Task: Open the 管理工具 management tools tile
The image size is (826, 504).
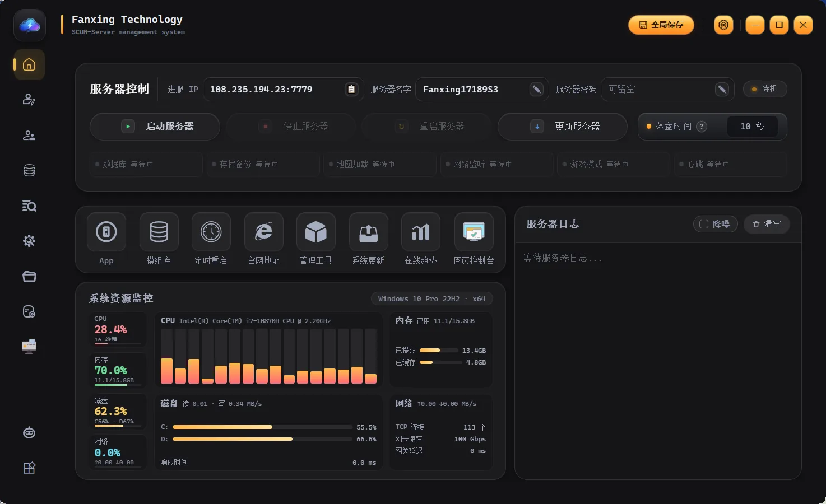Action: tap(316, 232)
